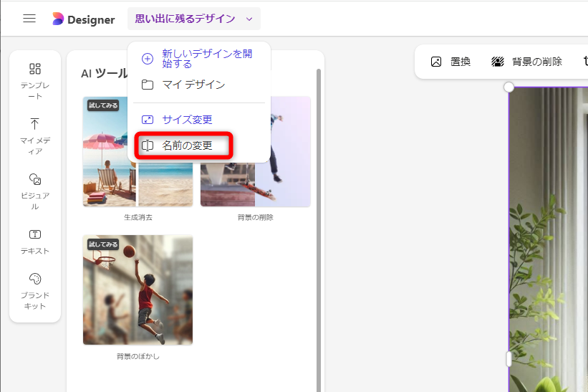Click the 置換 label in toolbar
Viewport: 588px width, 392px height.
460,62
